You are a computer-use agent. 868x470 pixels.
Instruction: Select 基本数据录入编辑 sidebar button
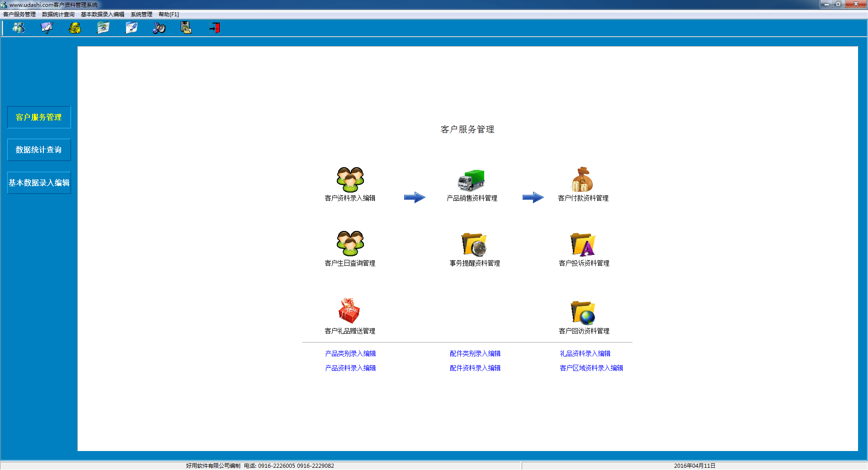39,183
